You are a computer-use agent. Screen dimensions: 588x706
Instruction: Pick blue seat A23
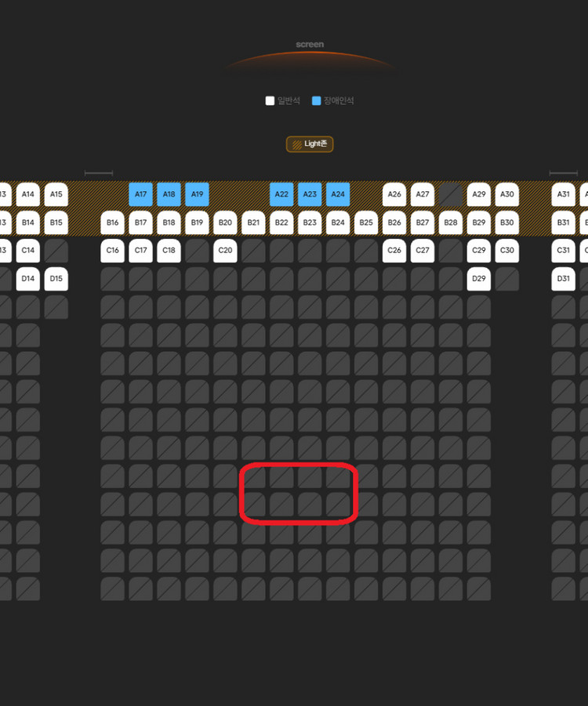pos(310,194)
